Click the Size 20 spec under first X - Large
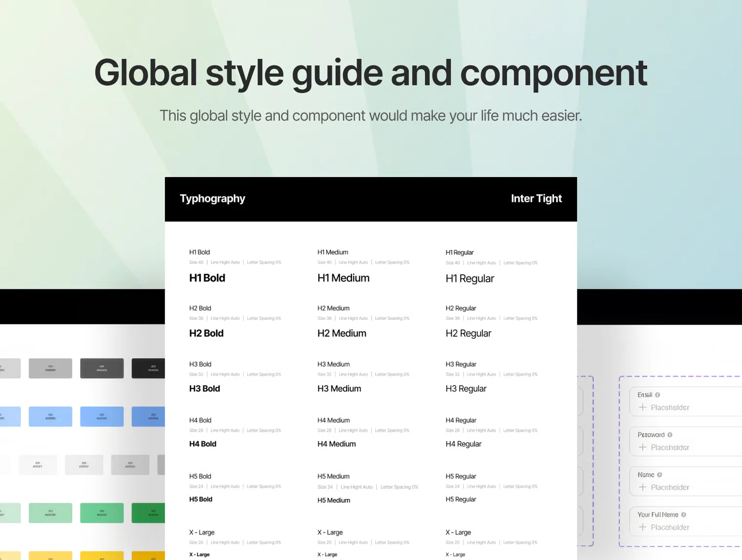The image size is (742, 560). pos(196,543)
